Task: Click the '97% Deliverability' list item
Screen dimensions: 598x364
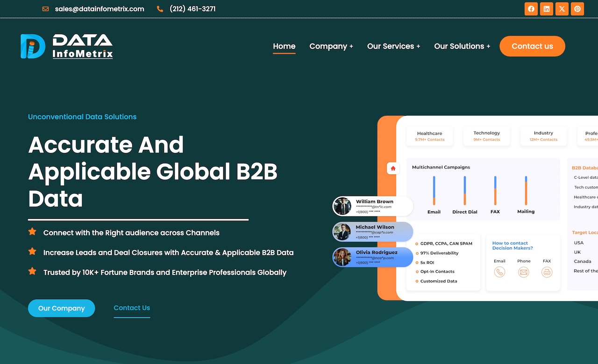Action: coord(439,253)
